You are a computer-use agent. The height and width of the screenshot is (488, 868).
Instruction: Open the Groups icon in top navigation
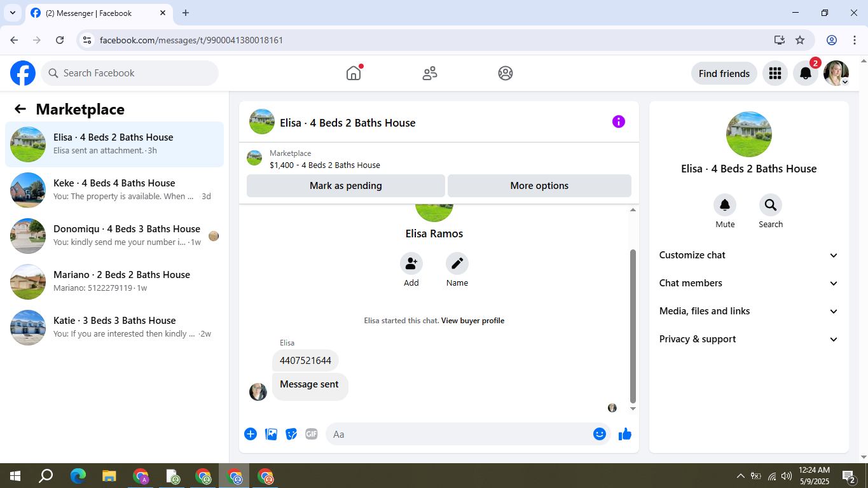(506, 73)
